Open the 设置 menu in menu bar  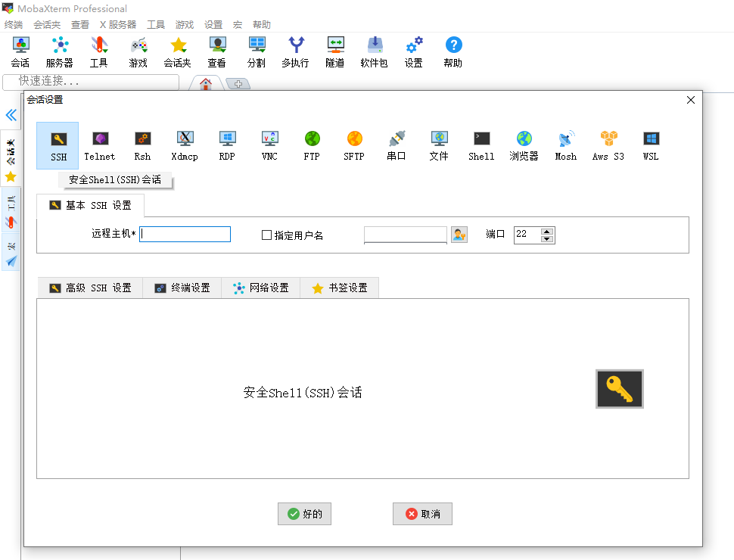[213, 25]
